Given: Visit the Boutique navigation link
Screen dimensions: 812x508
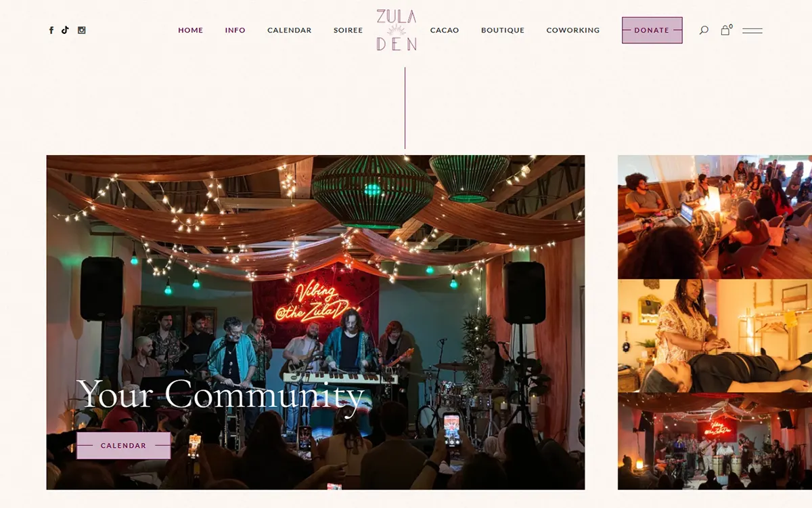Looking at the screenshot, I should point(503,30).
